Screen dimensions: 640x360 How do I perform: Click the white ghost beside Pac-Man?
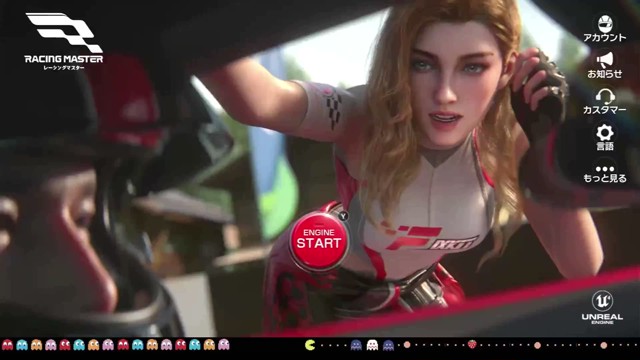point(372,345)
